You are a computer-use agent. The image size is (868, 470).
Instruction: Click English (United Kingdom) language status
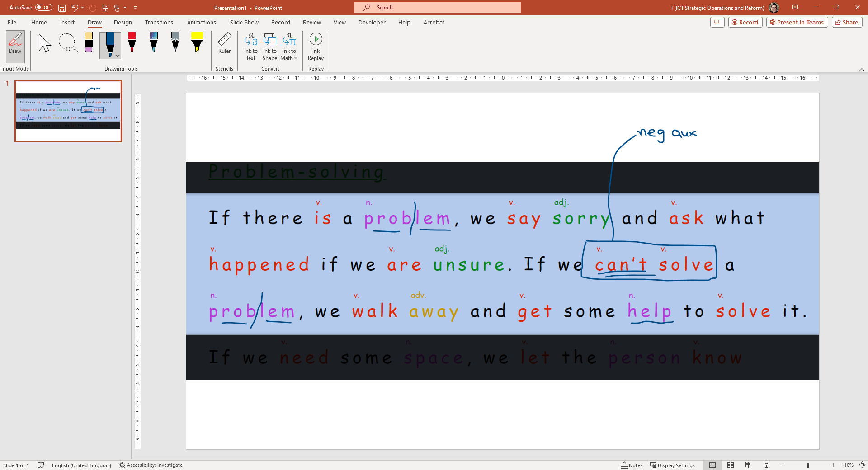[81, 465]
